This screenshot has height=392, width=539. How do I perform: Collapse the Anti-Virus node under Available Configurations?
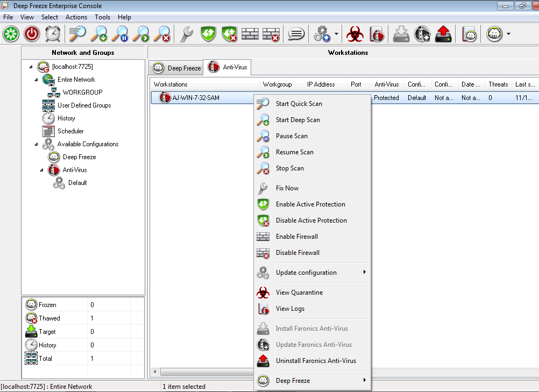click(x=41, y=170)
